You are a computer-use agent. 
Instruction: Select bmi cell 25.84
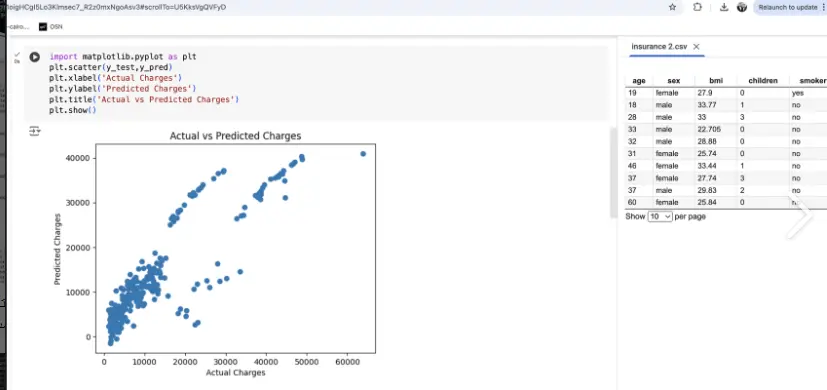(716, 202)
